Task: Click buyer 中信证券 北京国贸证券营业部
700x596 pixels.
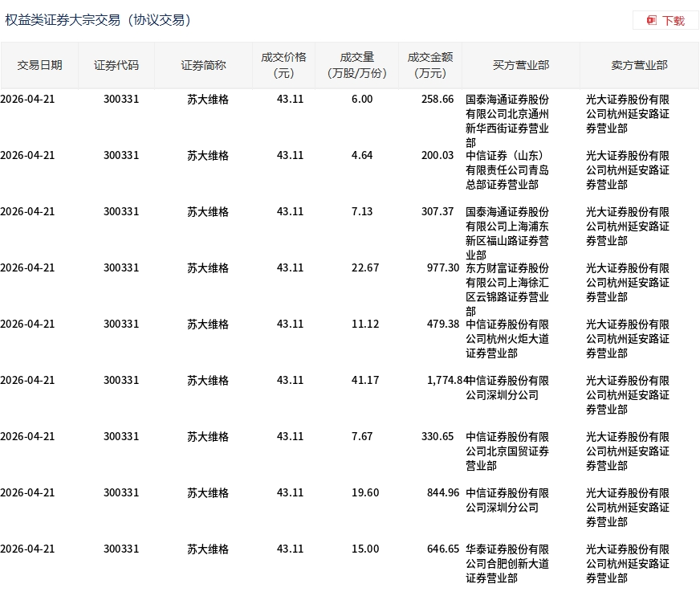Action: tap(507, 451)
